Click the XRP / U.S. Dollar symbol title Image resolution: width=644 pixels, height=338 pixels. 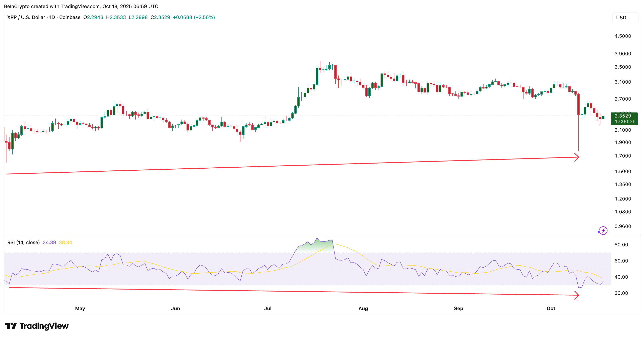pos(26,17)
